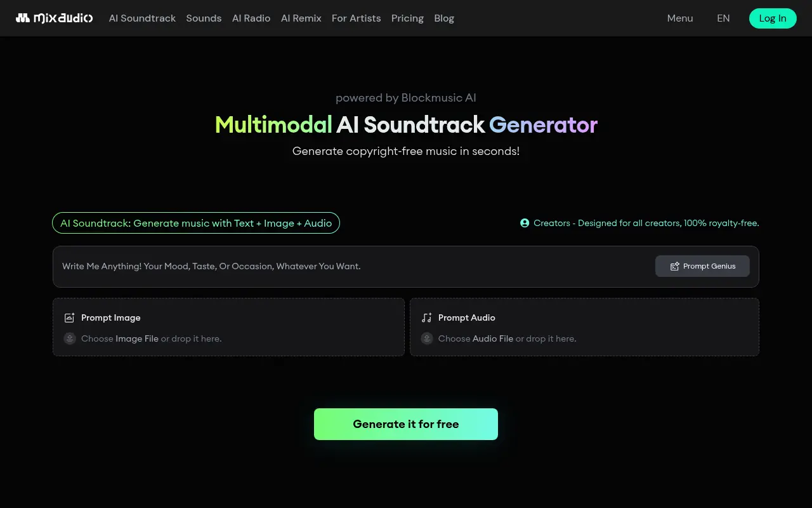Viewport: 812px width, 508px height.
Task: Select the AI Soundtrack generator pill
Action: 196,223
